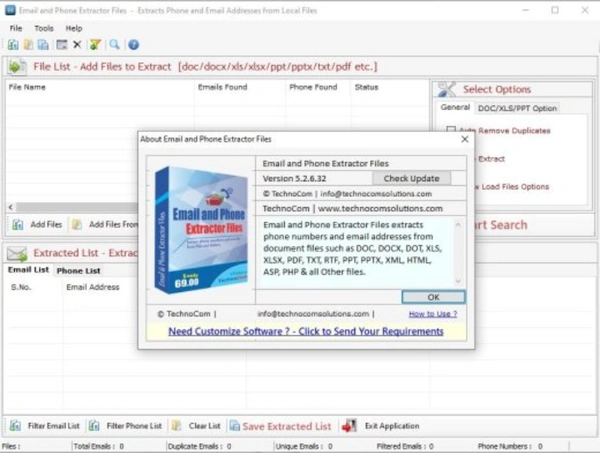Click the blue help question-mark toolbar icon
Image resolution: width=600 pixels, height=453 pixels.
click(x=133, y=44)
